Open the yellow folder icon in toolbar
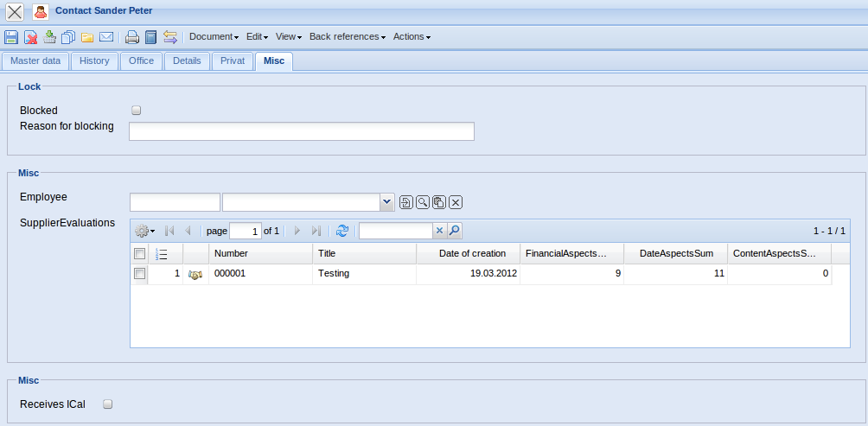The image size is (868, 426). 87,37
